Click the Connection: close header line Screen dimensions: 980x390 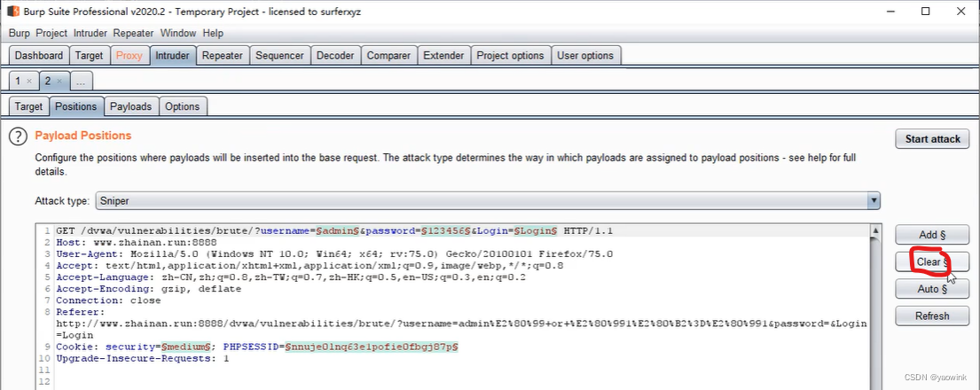(x=108, y=300)
